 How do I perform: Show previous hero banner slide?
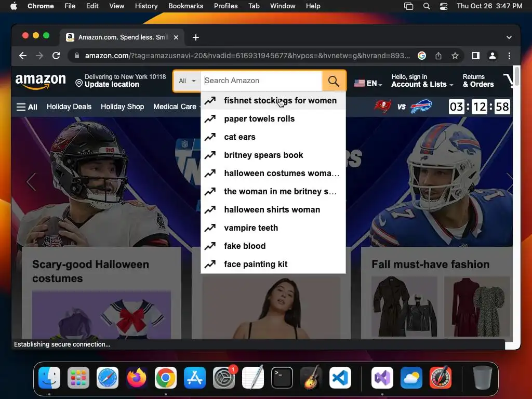coord(31,181)
